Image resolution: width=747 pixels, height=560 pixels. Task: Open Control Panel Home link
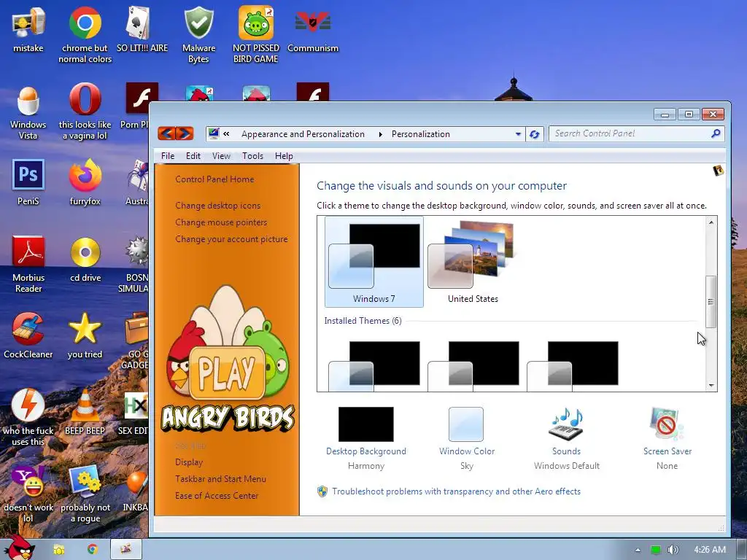pyautogui.click(x=214, y=179)
